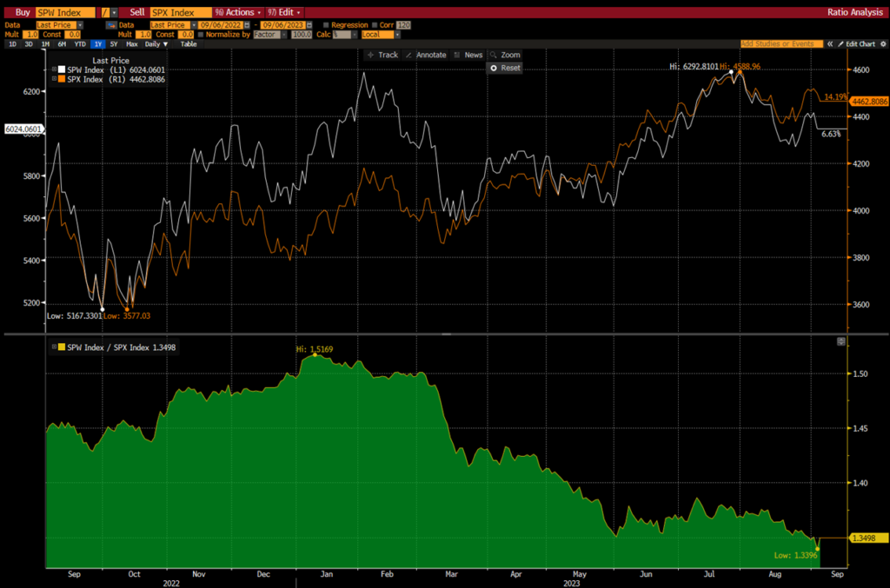
Task: Open the News overlay tool
Action: point(468,55)
